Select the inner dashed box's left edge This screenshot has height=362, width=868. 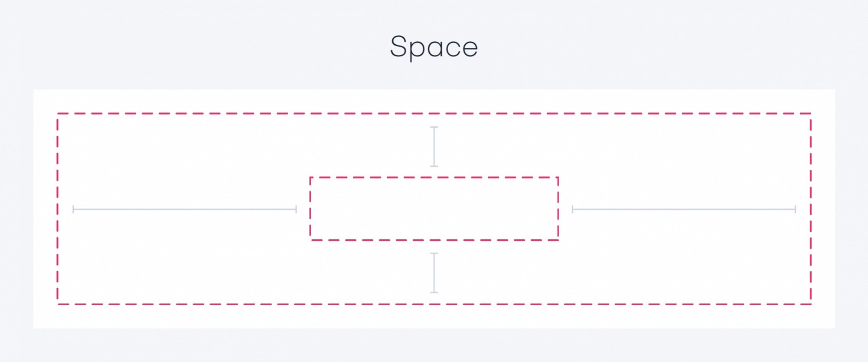(310, 208)
